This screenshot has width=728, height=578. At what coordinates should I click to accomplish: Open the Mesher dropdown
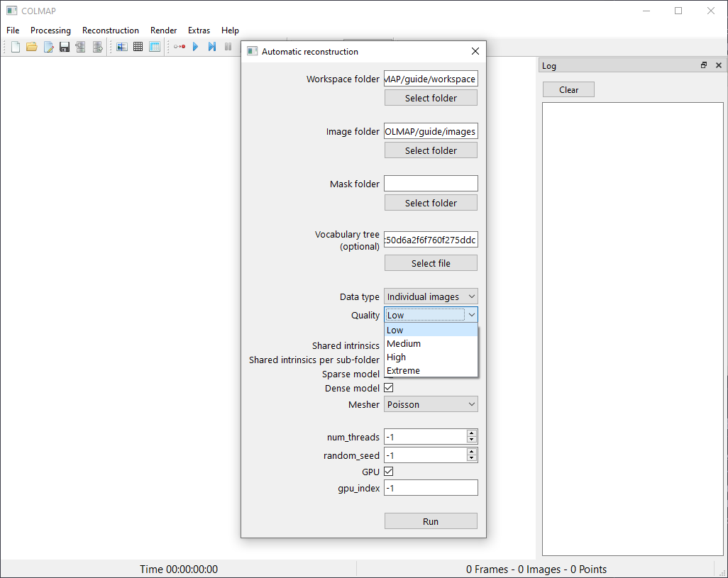tap(431, 404)
